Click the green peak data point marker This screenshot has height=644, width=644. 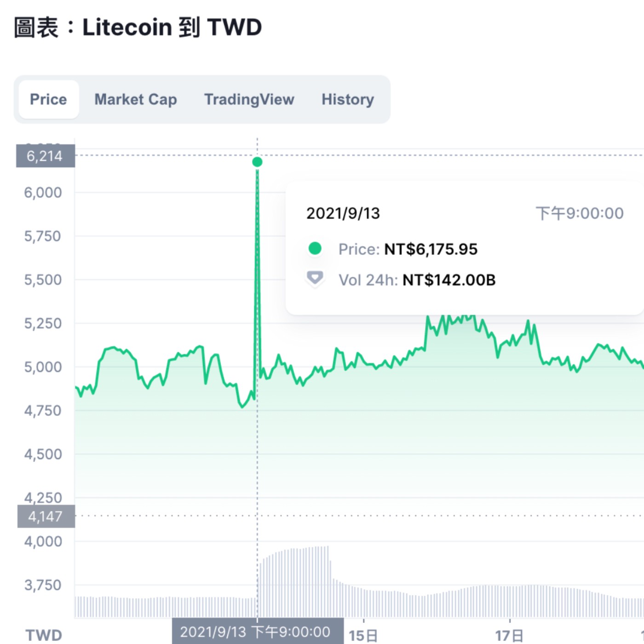pyautogui.click(x=257, y=162)
